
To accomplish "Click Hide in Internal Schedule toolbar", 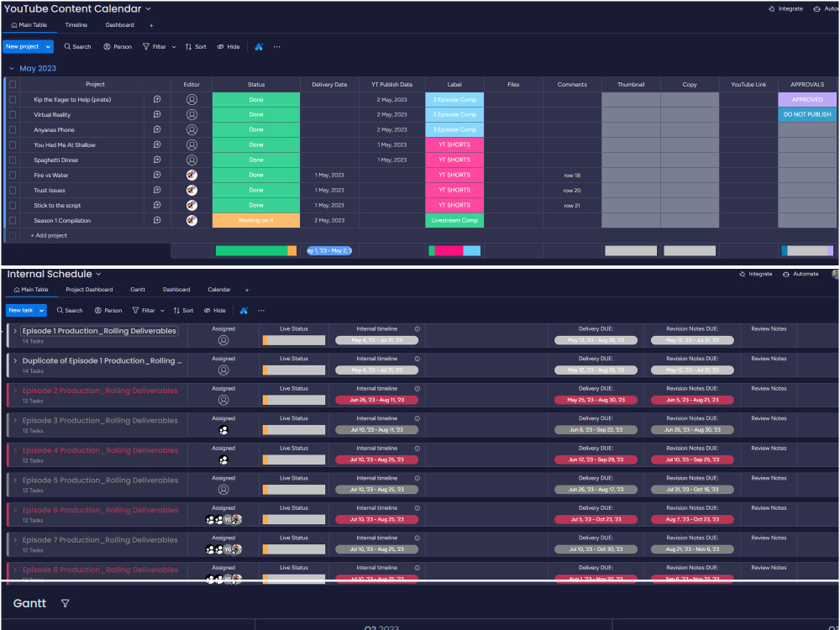I will point(215,310).
